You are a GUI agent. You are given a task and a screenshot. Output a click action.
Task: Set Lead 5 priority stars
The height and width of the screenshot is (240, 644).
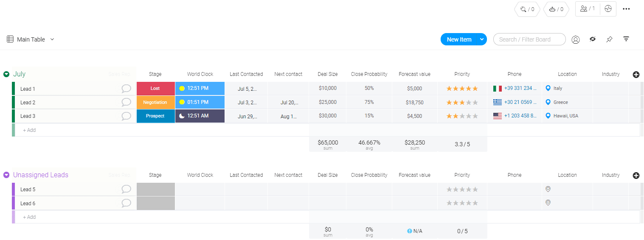(462, 190)
